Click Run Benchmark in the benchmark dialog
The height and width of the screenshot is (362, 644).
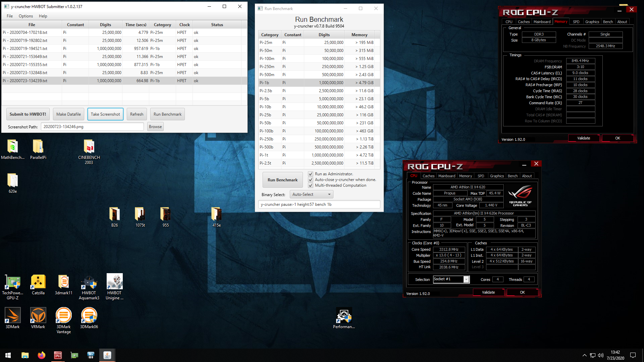(x=282, y=180)
